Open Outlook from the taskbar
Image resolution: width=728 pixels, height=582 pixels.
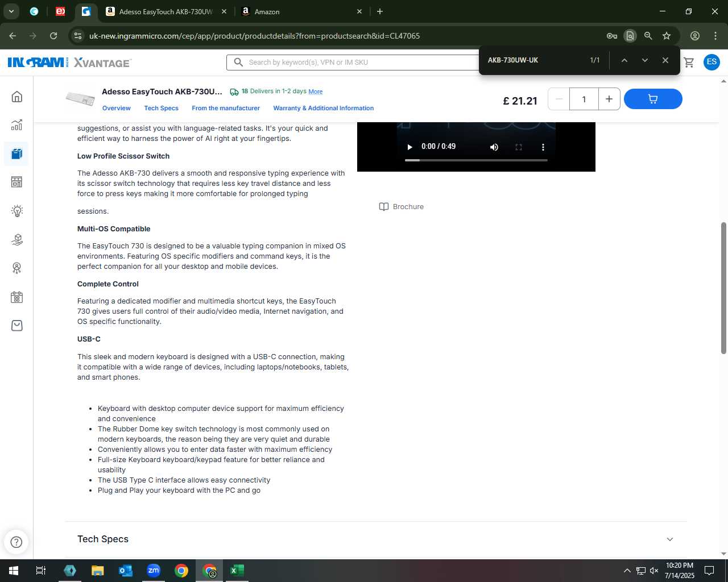126,571
